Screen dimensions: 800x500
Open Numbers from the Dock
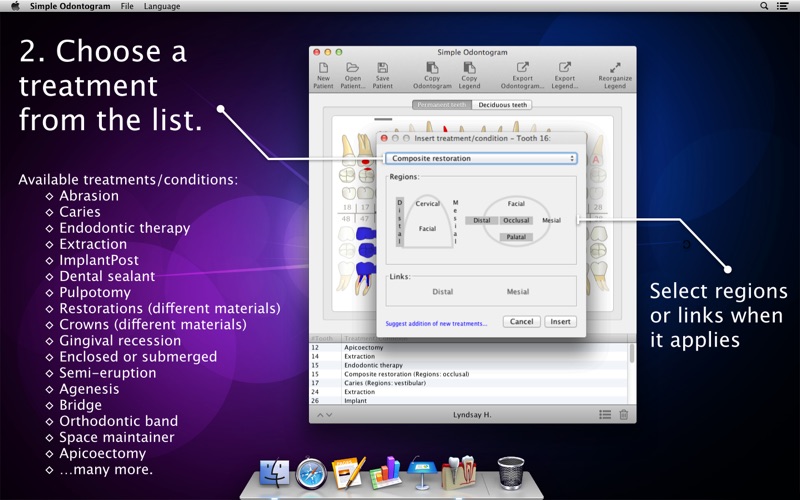click(385, 472)
